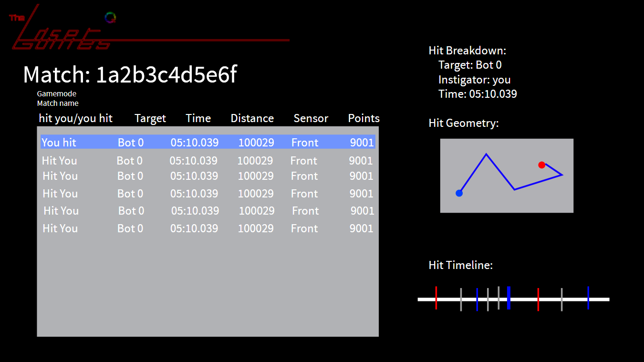Select the second 'Hit You' row
Image resolution: width=644 pixels, height=362 pixels.
[208, 176]
